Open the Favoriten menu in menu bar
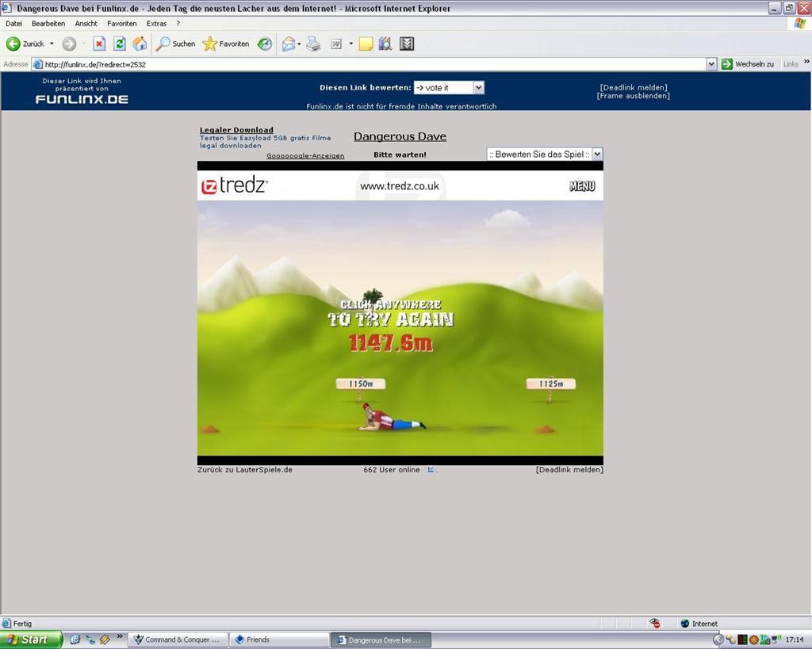The image size is (812, 649). [121, 23]
